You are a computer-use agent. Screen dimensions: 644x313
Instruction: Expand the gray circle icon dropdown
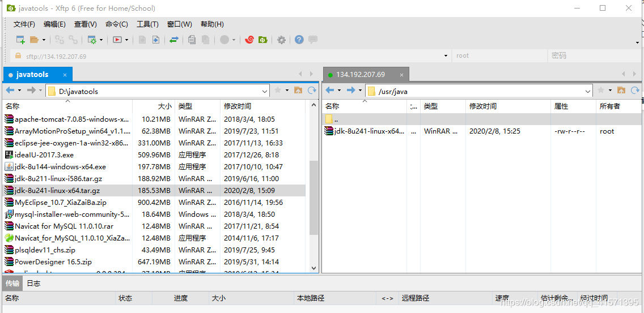234,40
